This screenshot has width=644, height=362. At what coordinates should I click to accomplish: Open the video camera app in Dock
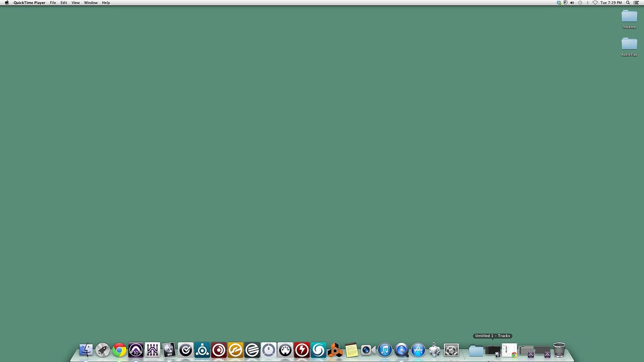pos(368,350)
